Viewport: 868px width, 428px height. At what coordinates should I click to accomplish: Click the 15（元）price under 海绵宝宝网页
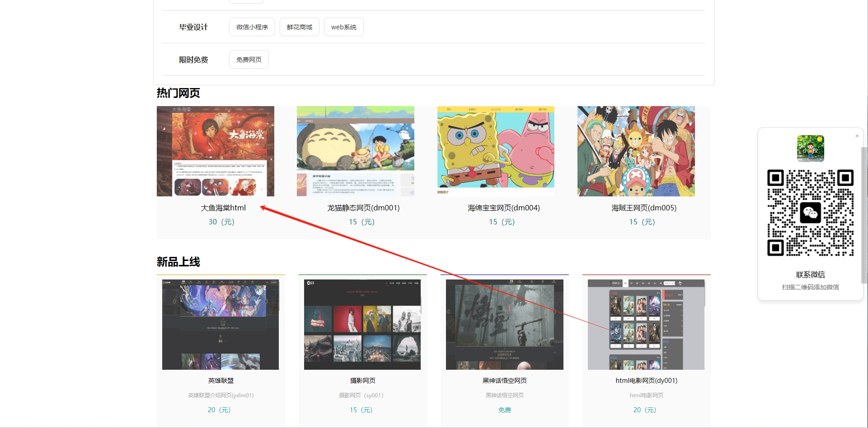(x=502, y=222)
